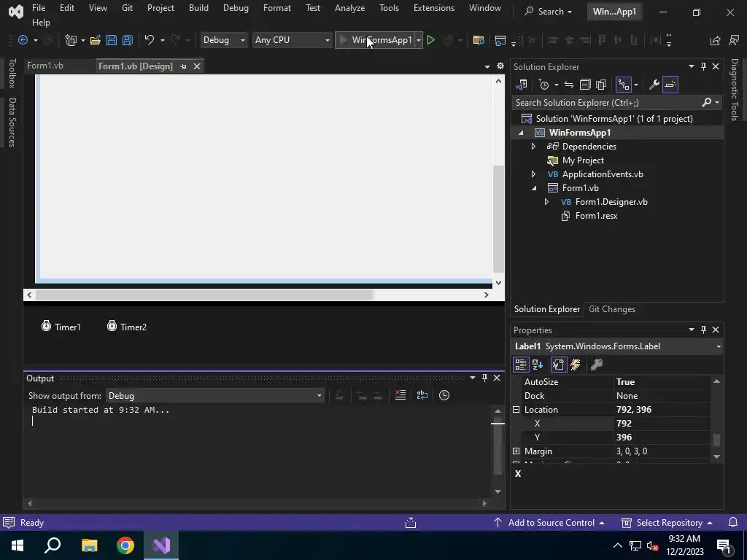Collapse the Form1.vb tree node
Image resolution: width=747 pixels, height=560 pixels.
(534, 188)
